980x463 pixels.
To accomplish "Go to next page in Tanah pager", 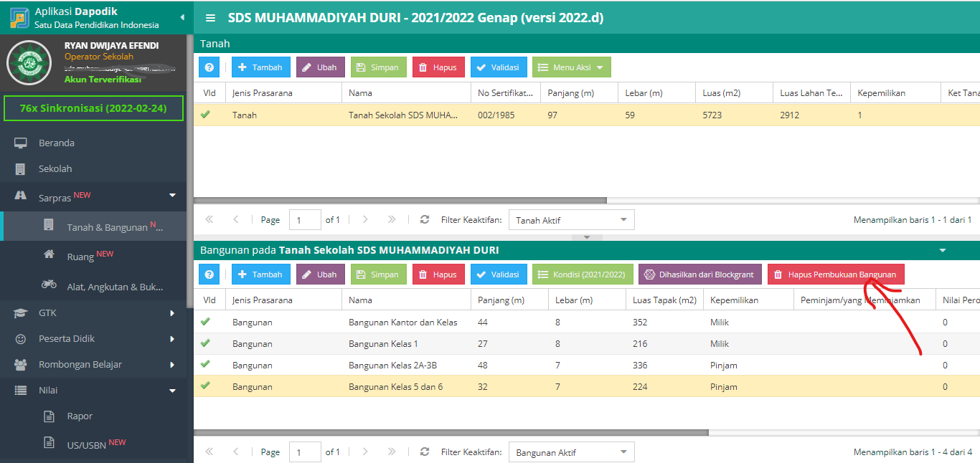I will coord(365,220).
